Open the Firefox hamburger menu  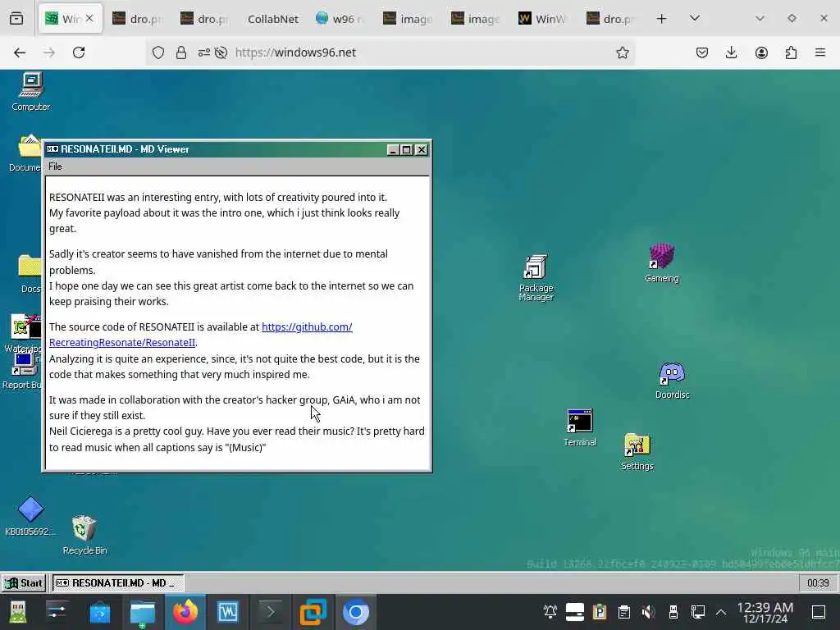tap(820, 52)
